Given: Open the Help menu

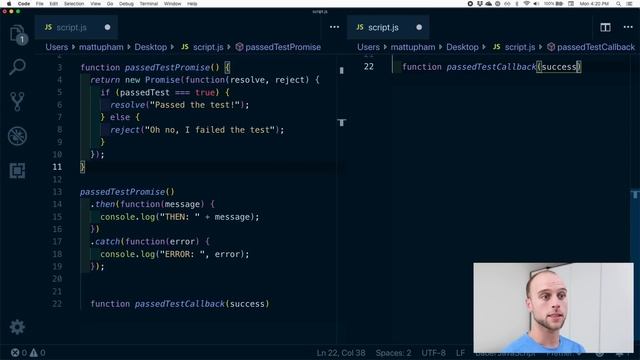Looking at the screenshot, I should click(x=192, y=4).
